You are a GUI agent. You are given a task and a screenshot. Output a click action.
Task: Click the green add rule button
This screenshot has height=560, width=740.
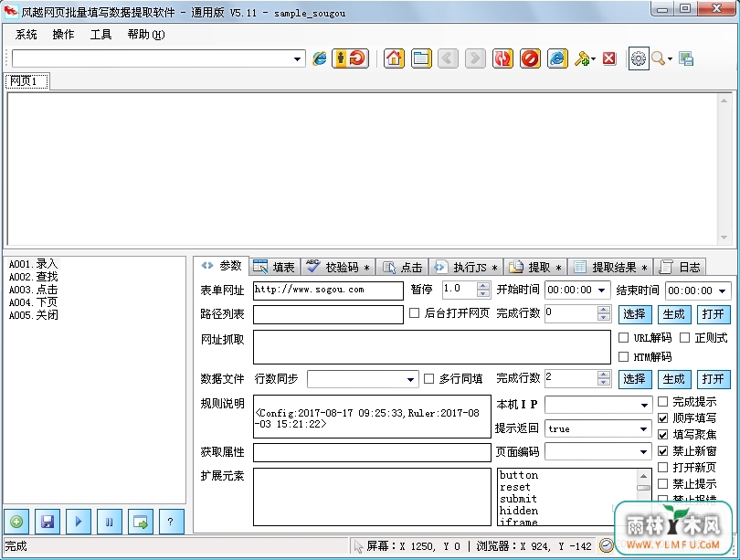tap(16, 522)
